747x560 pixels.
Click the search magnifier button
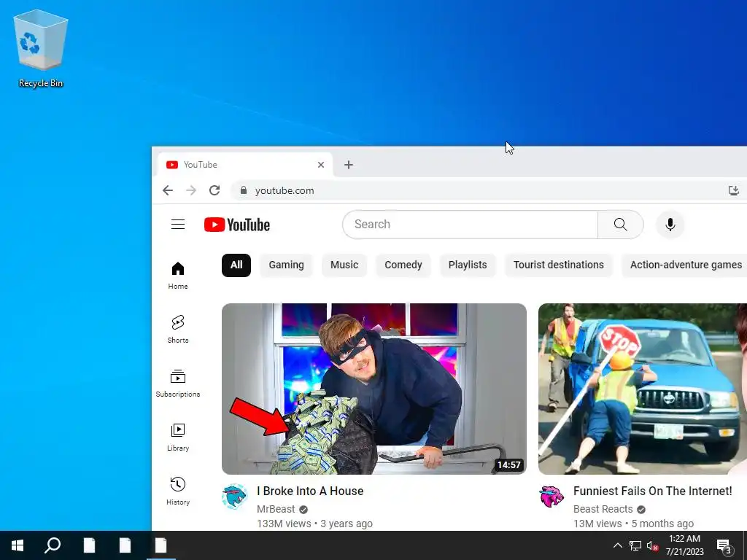point(620,225)
